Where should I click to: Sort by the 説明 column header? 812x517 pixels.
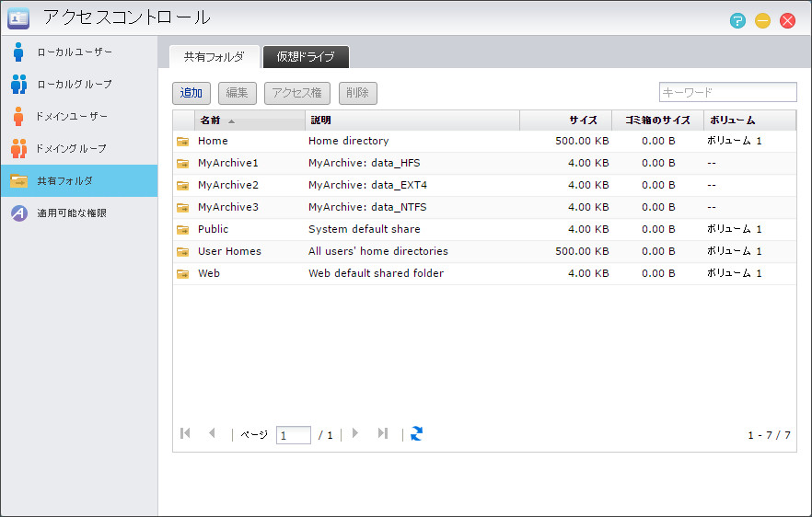tap(412, 121)
